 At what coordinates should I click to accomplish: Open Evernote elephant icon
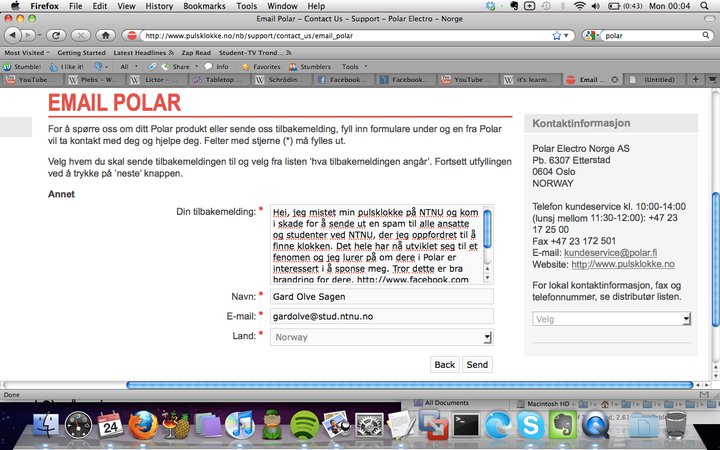point(562,425)
